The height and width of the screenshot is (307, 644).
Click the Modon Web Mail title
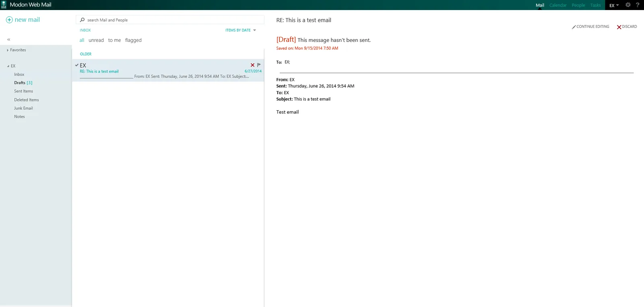[31, 5]
